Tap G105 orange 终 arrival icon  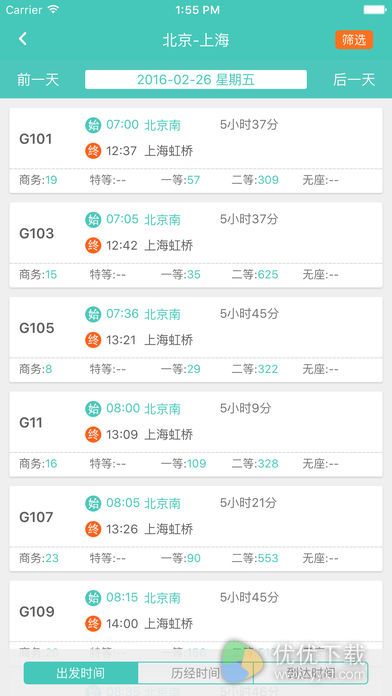(93, 340)
